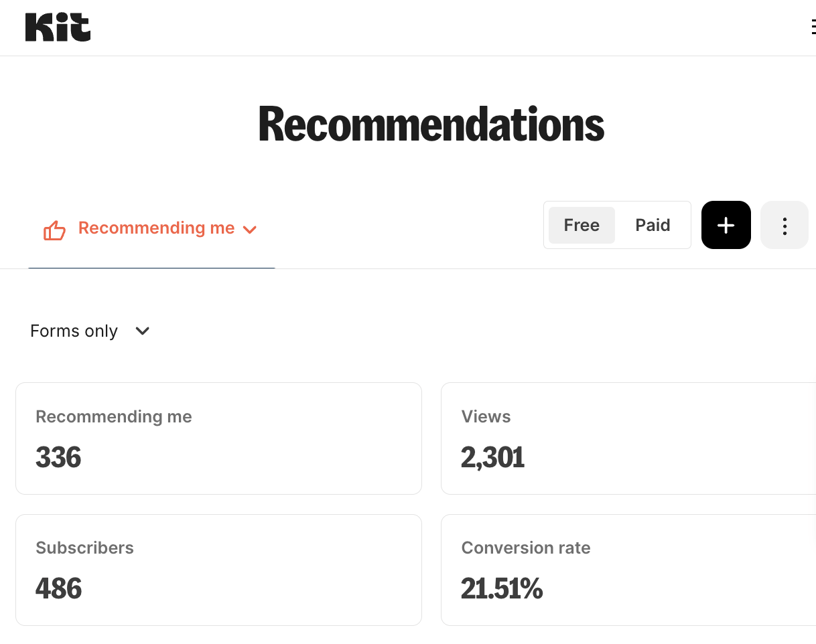Screen dimensions: 816x644
Task: Open the three-dot more options menu
Action: 785,225
